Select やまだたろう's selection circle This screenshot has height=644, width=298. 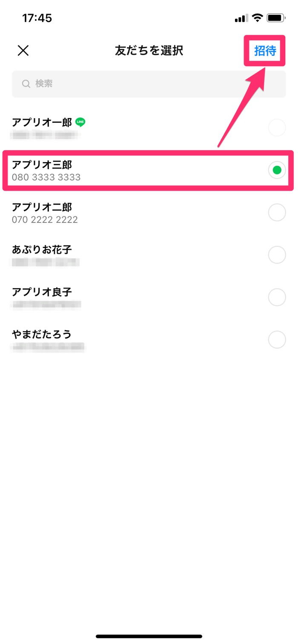[277, 339]
